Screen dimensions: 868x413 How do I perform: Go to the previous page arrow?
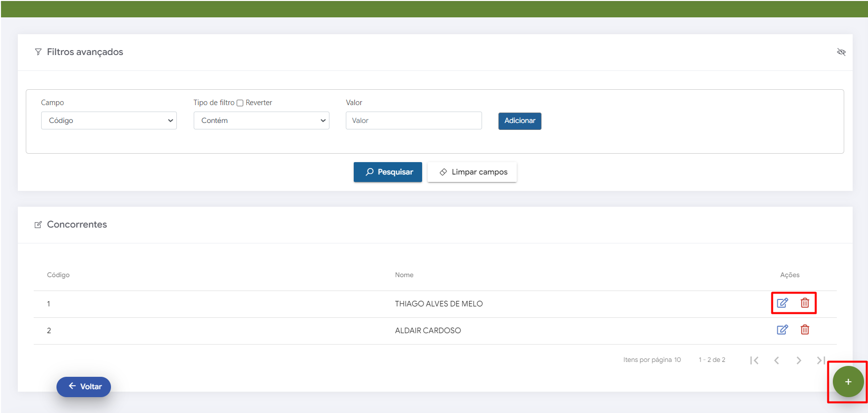[x=776, y=360]
